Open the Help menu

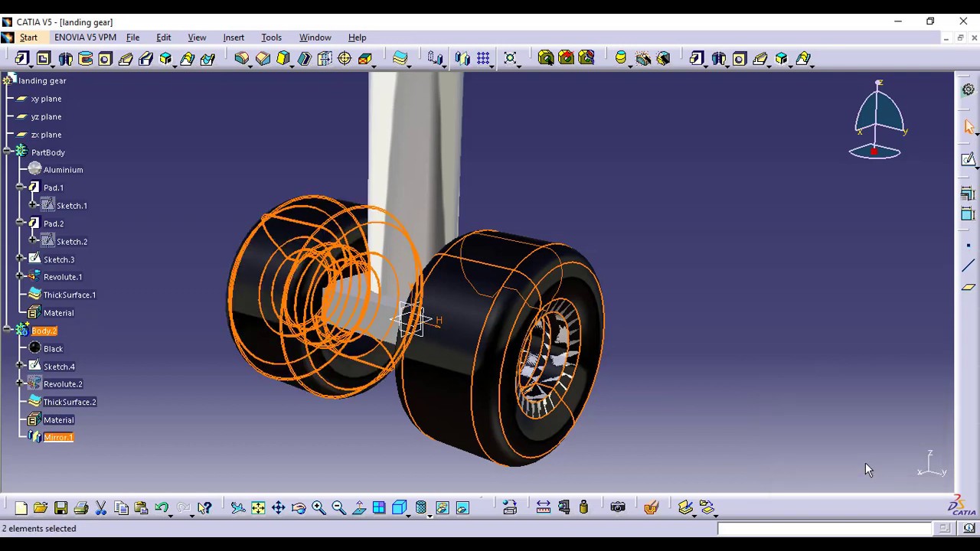coord(357,37)
